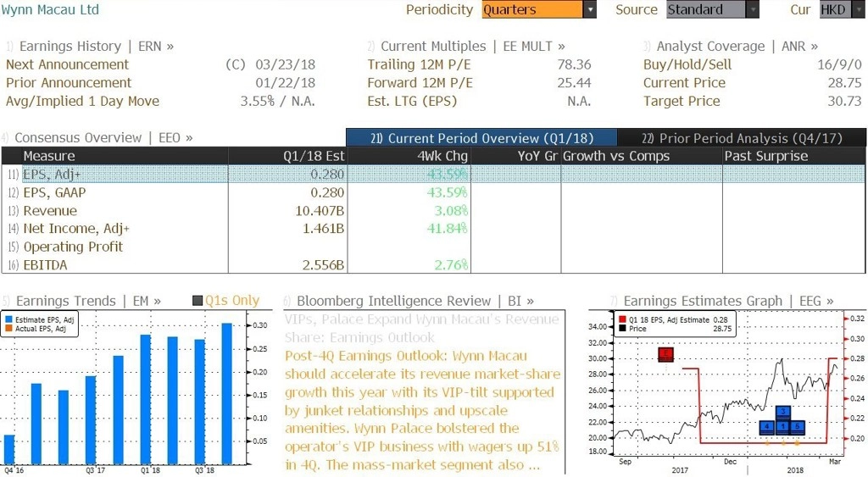
Task: Select the Operating Profit row
Action: (433, 247)
